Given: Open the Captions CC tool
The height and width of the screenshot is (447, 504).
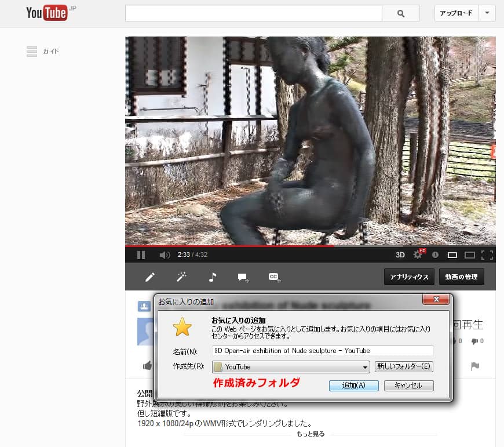Looking at the screenshot, I should [x=275, y=277].
